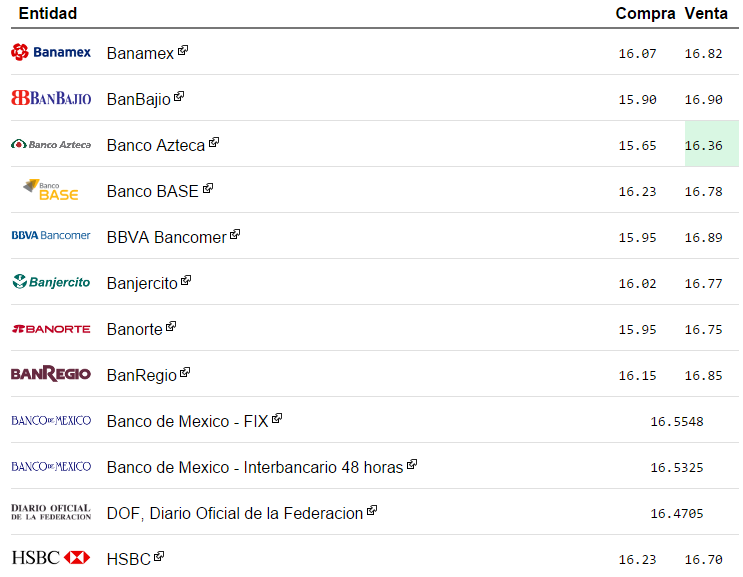The height and width of the screenshot is (577, 743).
Task: Click the BanBajio logo image
Action: [x=50, y=98]
